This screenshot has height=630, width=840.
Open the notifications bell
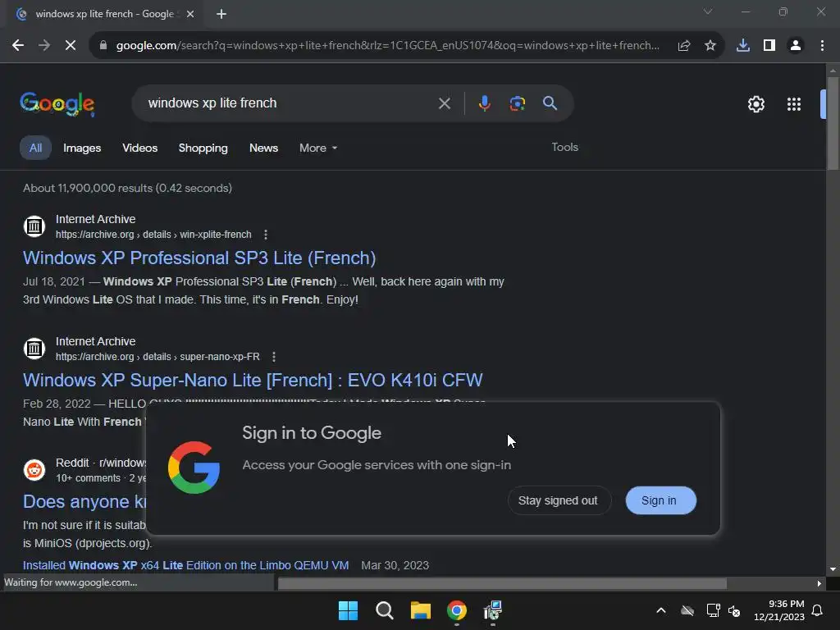pyautogui.click(x=817, y=610)
